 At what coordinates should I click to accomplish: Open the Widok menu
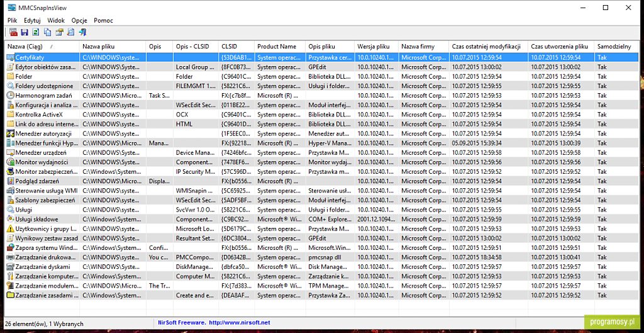pyautogui.click(x=56, y=20)
